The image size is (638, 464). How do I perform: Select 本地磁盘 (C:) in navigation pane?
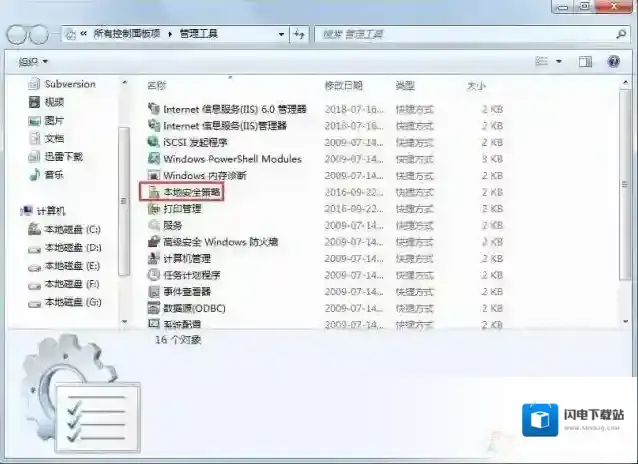pyautogui.click(x=72, y=229)
